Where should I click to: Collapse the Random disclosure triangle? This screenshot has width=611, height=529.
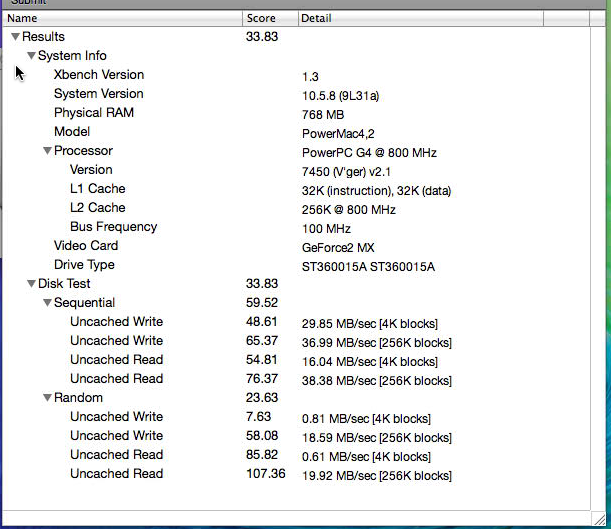pyautogui.click(x=48, y=398)
